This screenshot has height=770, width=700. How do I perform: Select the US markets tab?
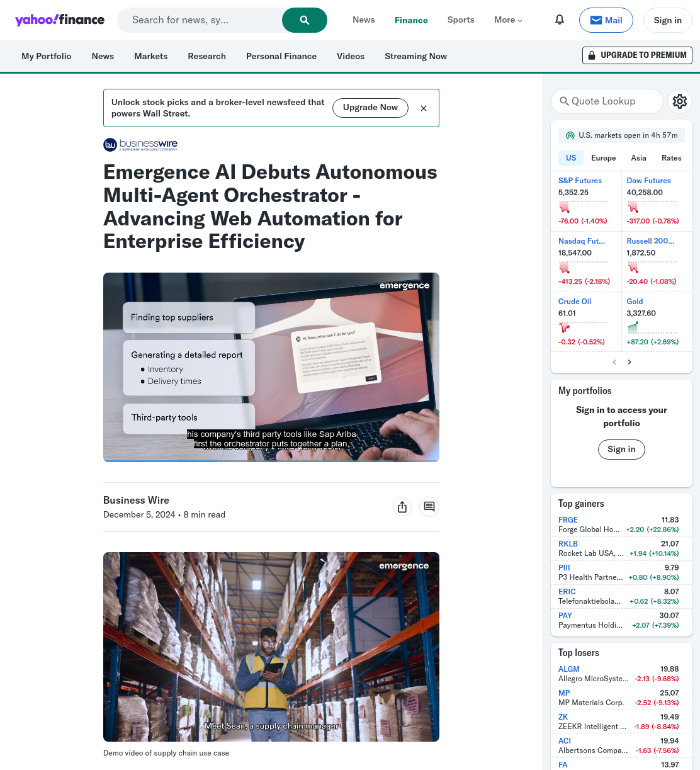tap(571, 158)
